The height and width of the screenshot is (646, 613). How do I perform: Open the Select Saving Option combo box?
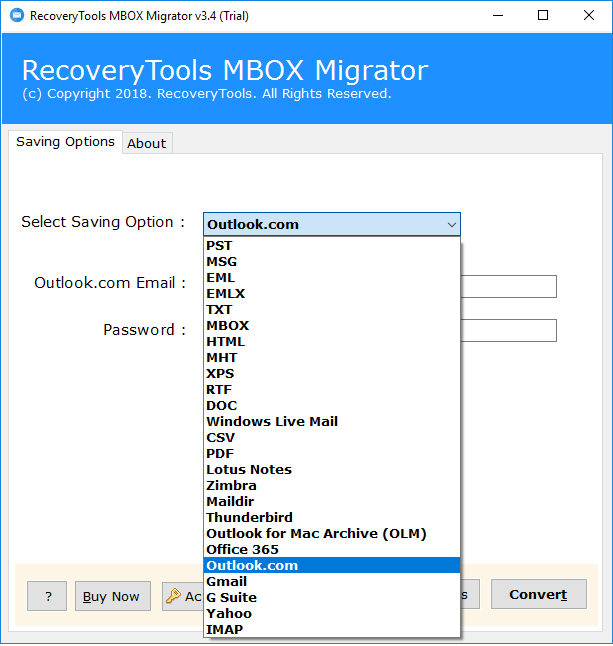(332, 225)
